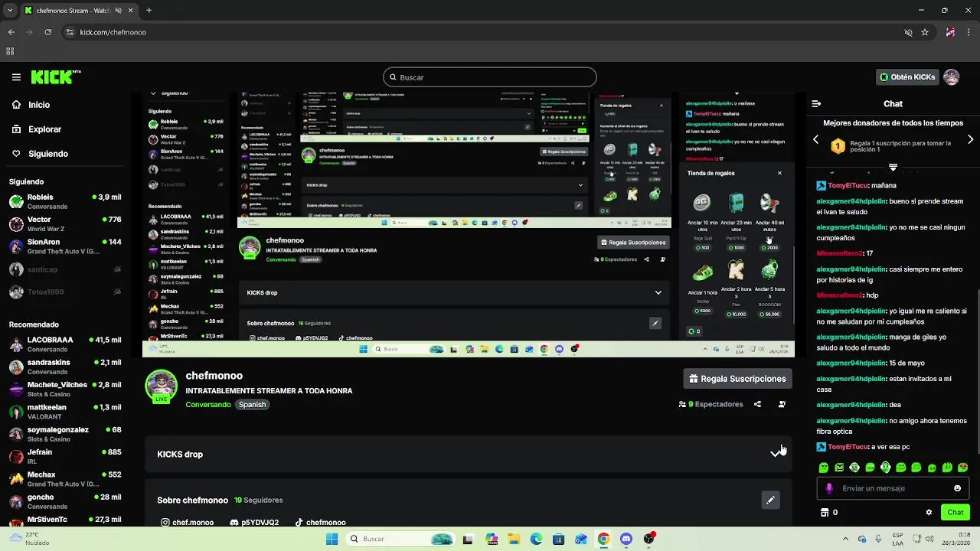Screen dimensions: 980x551
Task: Open the Chrome three-dot menu
Action: point(968,32)
